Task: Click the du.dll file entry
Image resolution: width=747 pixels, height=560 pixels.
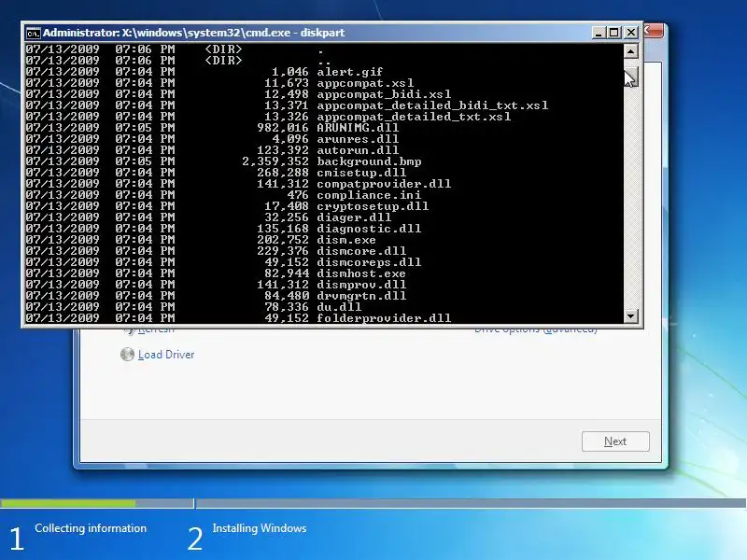Action: [339, 307]
